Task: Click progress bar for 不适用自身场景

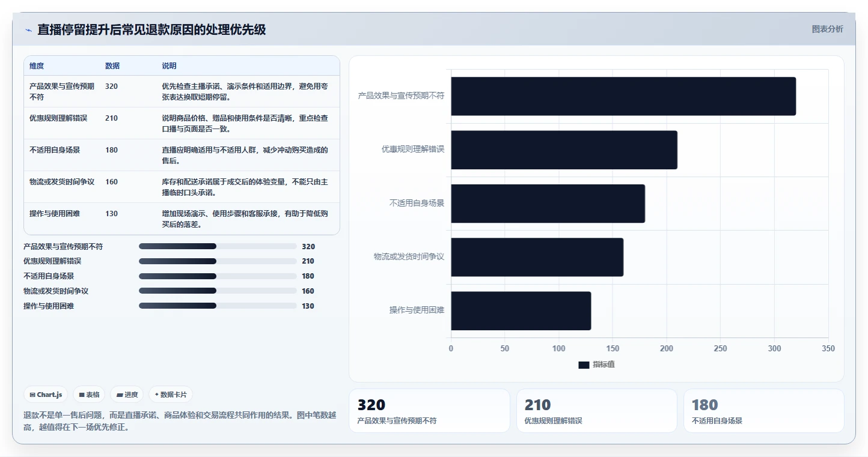Action: click(x=218, y=276)
